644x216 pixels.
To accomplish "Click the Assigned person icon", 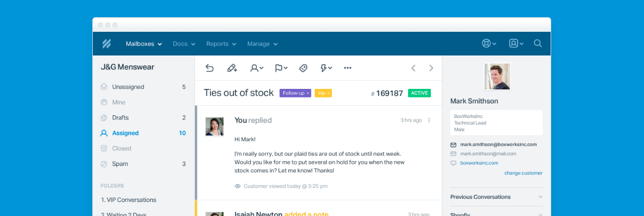I will [104, 133].
